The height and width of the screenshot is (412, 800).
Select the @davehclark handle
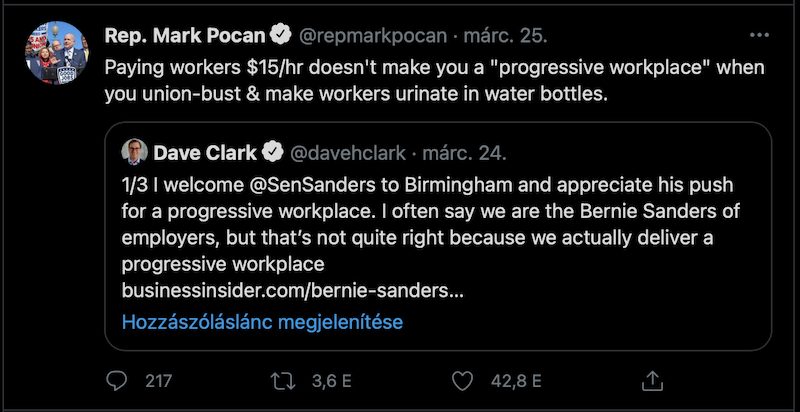click(x=347, y=152)
